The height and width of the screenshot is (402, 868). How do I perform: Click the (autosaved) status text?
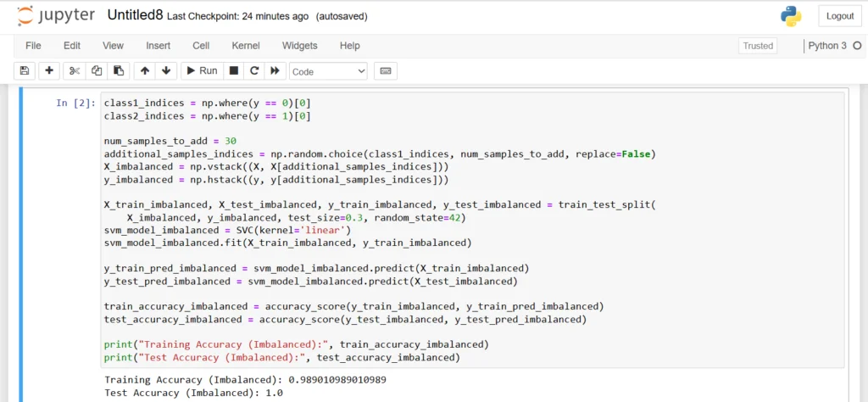(x=342, y=17)
